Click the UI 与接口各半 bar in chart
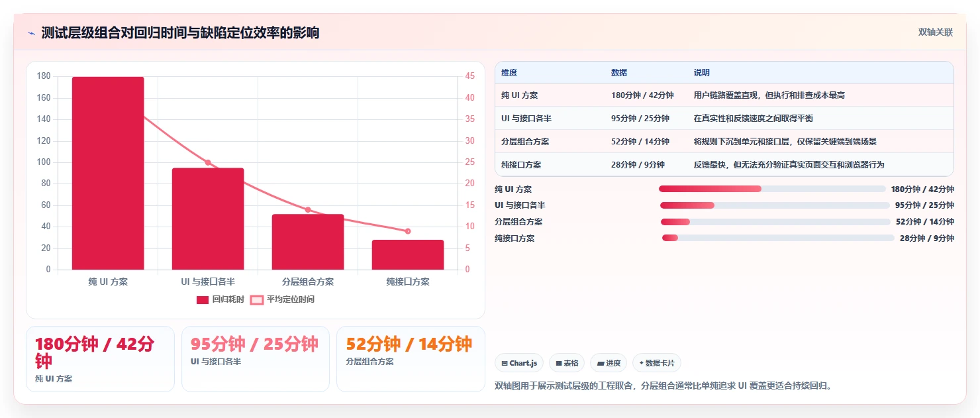The image size is (980, 418). point(208,219)
